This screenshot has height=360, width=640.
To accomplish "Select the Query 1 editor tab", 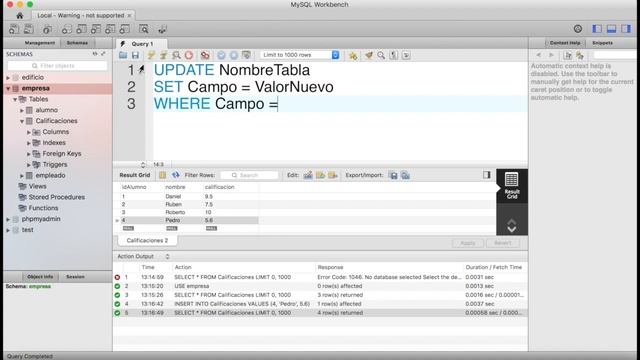I will point(141,44).
